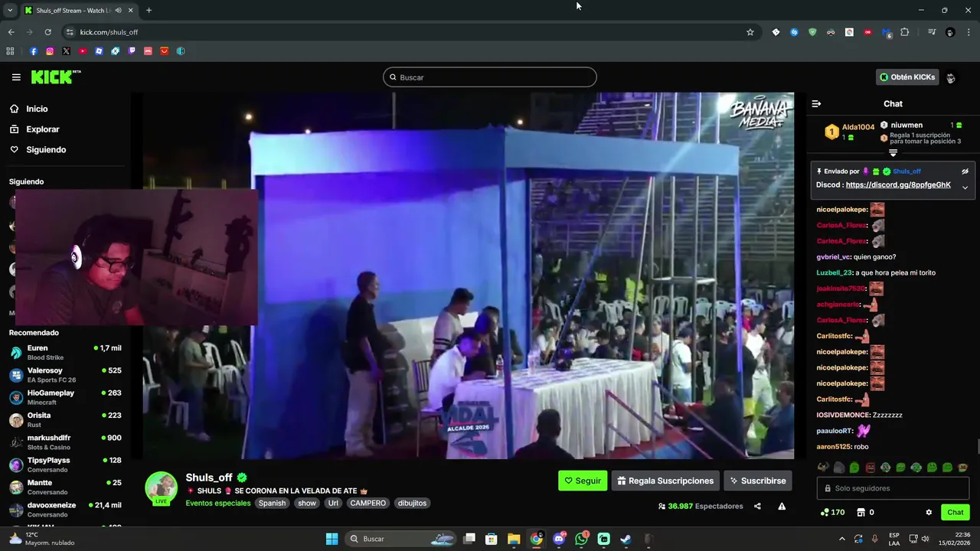Open Explorar in sidebar
Image resolution: width=980 pixels, height=551 pixels.
point(42,129)
